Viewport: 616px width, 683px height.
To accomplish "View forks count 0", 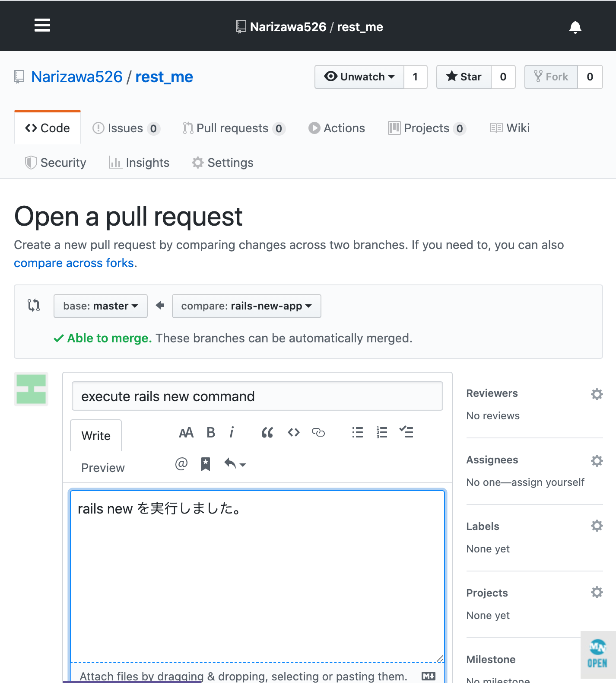I will coord(590,77).
